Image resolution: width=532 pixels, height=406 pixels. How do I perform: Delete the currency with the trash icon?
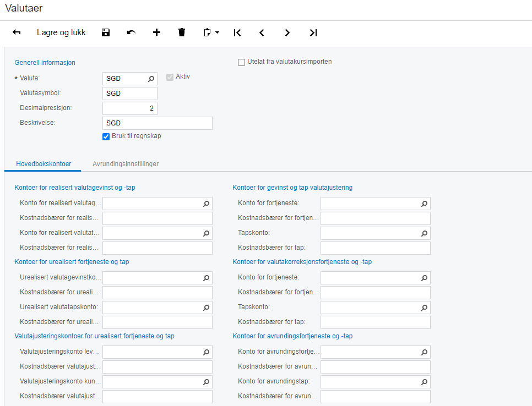coord(182,32)
